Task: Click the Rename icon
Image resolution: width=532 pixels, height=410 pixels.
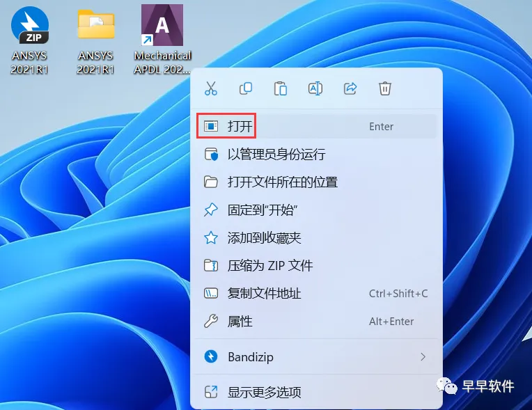Action: tap(315, 88)
